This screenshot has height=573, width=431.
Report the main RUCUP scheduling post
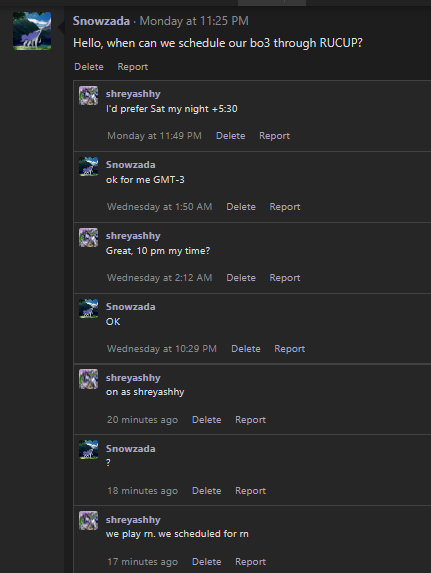click(133, 67)
